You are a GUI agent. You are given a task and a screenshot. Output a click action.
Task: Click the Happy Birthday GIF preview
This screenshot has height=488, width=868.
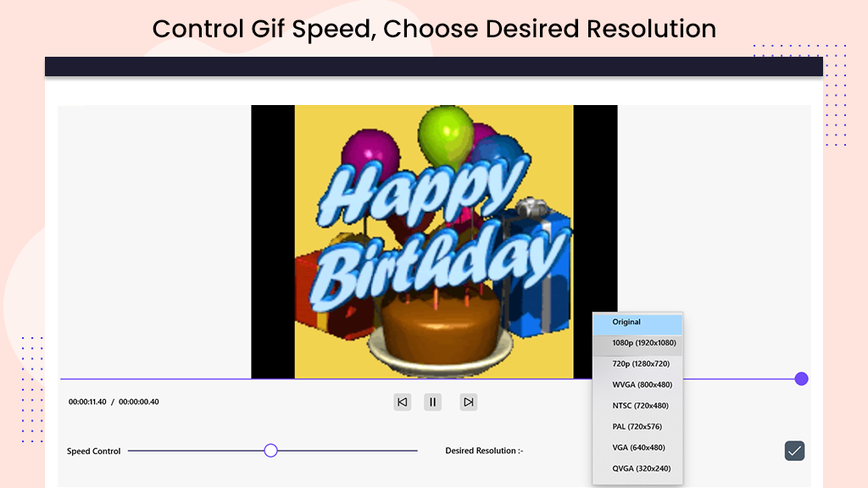coord(434,241)
